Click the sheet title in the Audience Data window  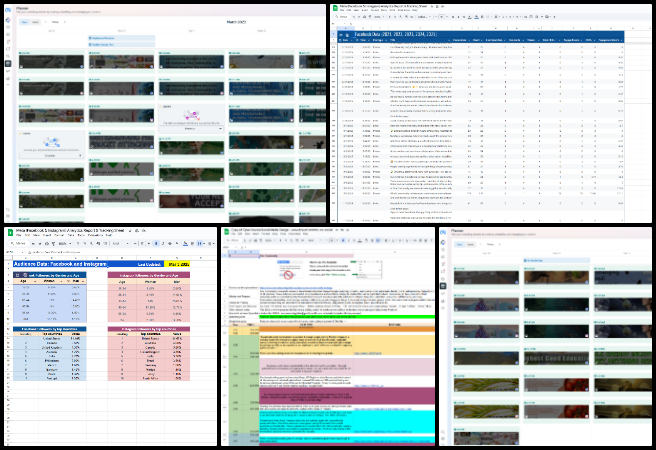pyautogui.click(x=69, y=230)
